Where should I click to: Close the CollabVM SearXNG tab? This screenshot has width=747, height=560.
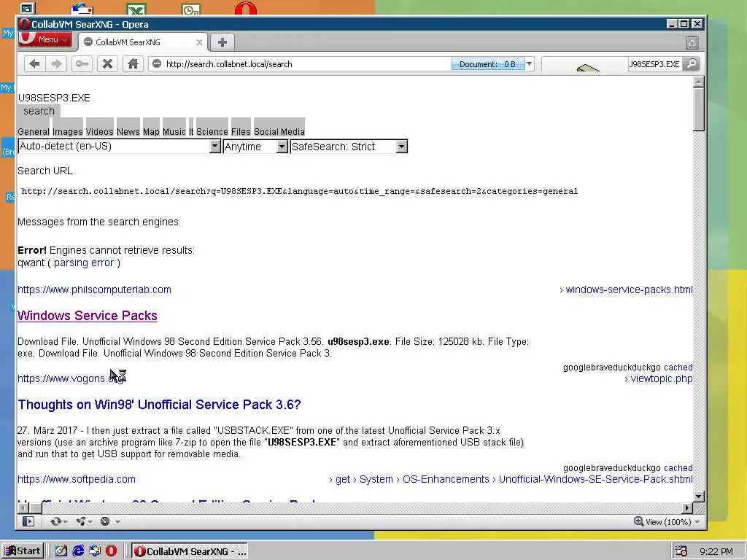coord(199,42)
